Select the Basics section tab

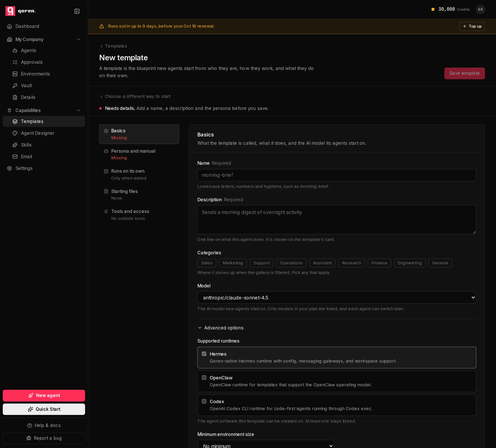click(139, 134)
